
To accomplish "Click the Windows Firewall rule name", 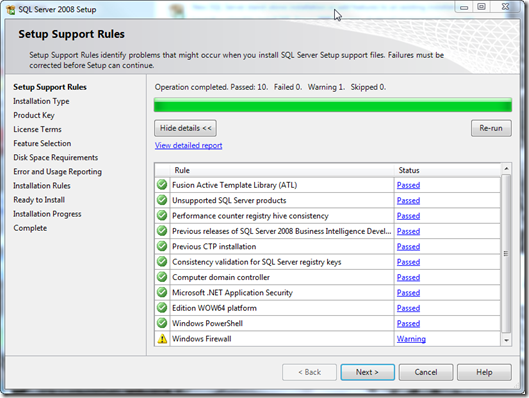I will click(202, 339).
